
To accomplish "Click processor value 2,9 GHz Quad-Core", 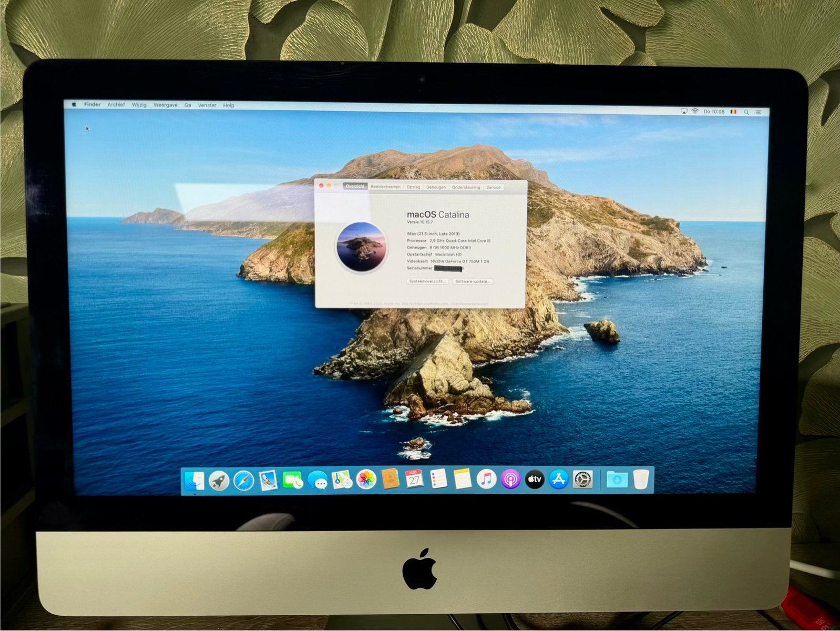I will click(x=460, y=240).
